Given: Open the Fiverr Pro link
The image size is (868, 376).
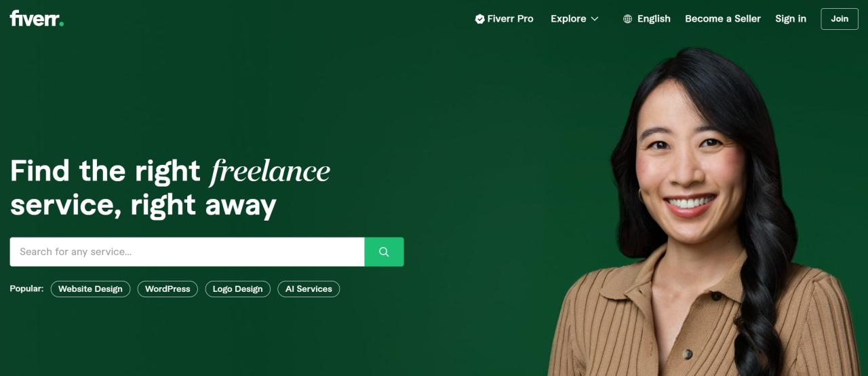Looking at the screenshot, I should [x=505, y=19].
